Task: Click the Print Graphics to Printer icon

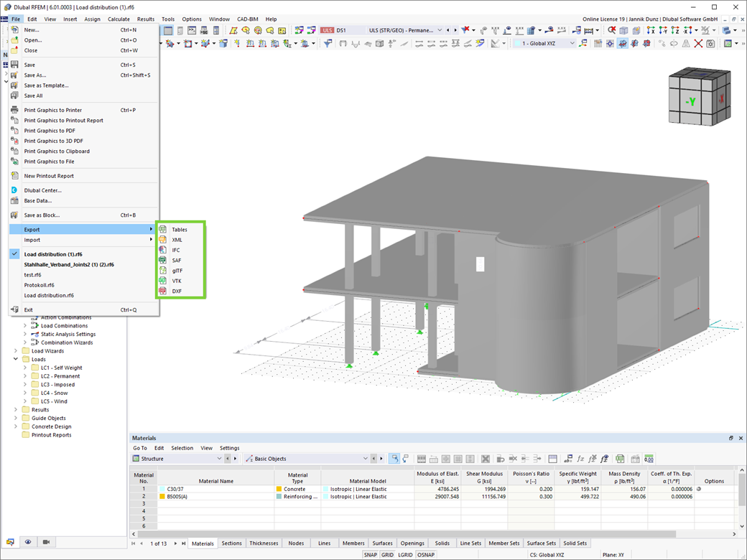Action: [x=15, y=110]
